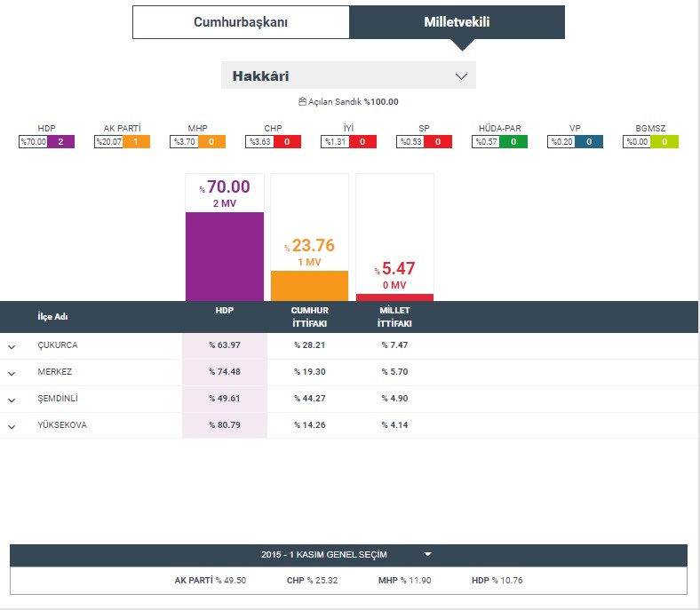Click the orange AK PARTİ seat badge
Image resolution: width=700 pixels, height=610 pixels.
tap(135, 141)
